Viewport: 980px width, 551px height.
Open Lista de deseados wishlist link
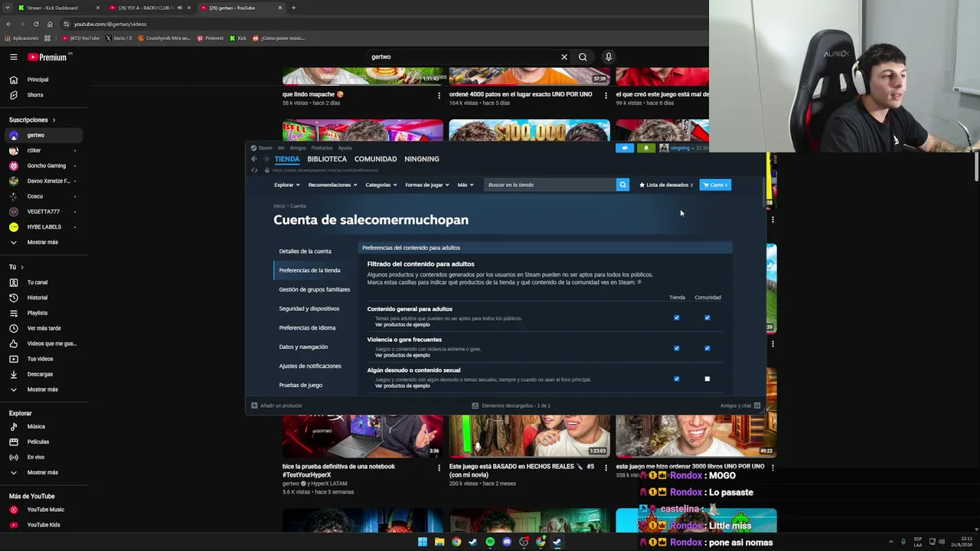(666, 184)
